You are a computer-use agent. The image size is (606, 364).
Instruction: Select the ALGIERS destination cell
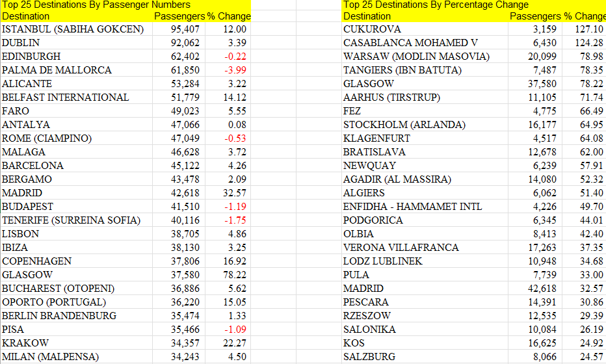425,193
